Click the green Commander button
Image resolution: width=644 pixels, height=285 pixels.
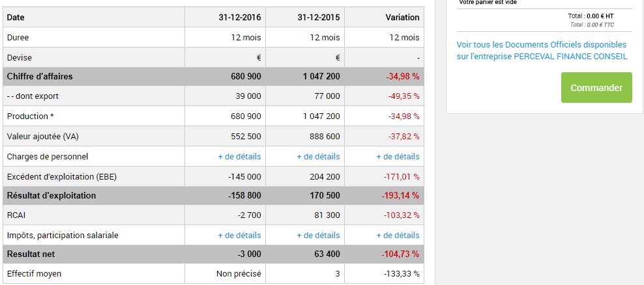596,88
